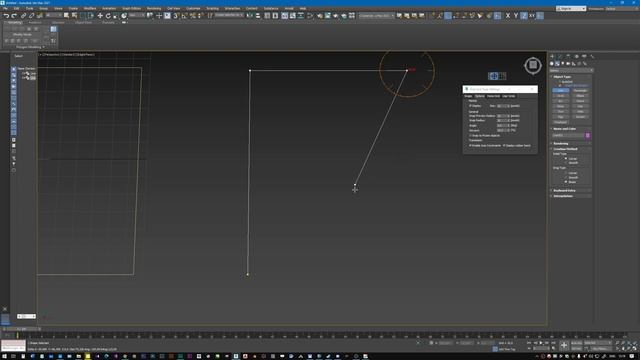Screen dimensions: 640x360
Task: Choose Corner under Initial Type
Action: [566, 158]
